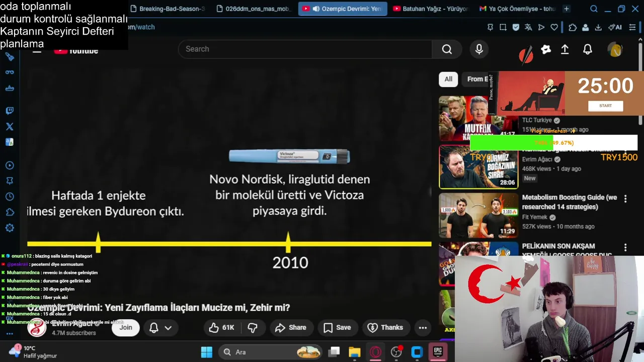Click the YouTube logo

tap(76, 51)
